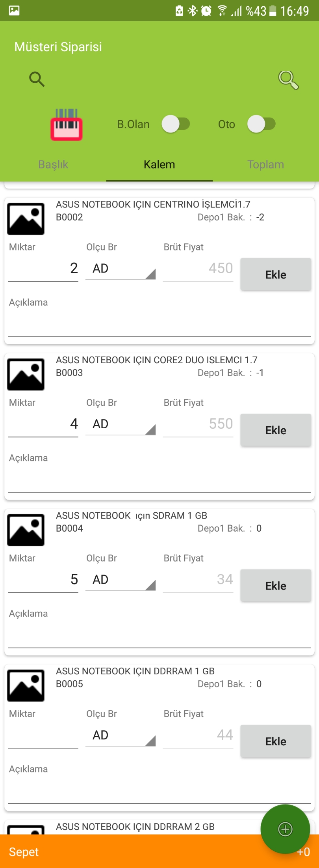Add the DDRRAM 1 GB item with Ekle

[x=276, y=741]
